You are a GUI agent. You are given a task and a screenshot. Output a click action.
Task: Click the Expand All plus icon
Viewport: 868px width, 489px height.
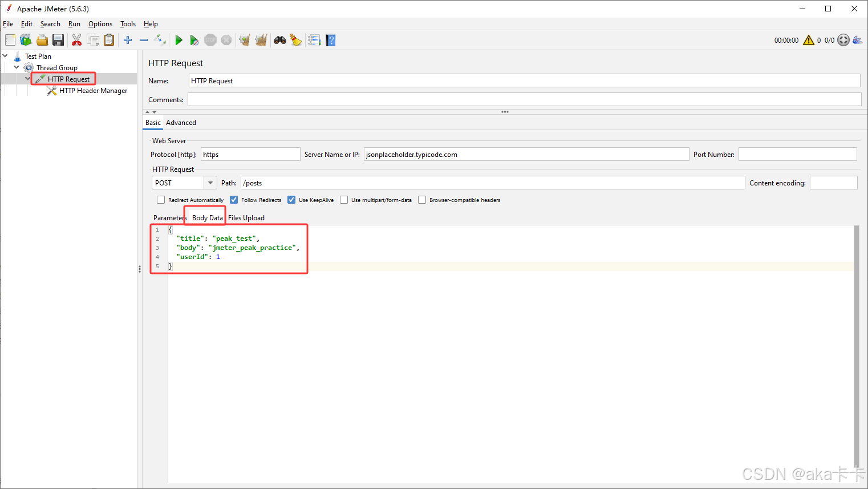click(x=128, y=40)
